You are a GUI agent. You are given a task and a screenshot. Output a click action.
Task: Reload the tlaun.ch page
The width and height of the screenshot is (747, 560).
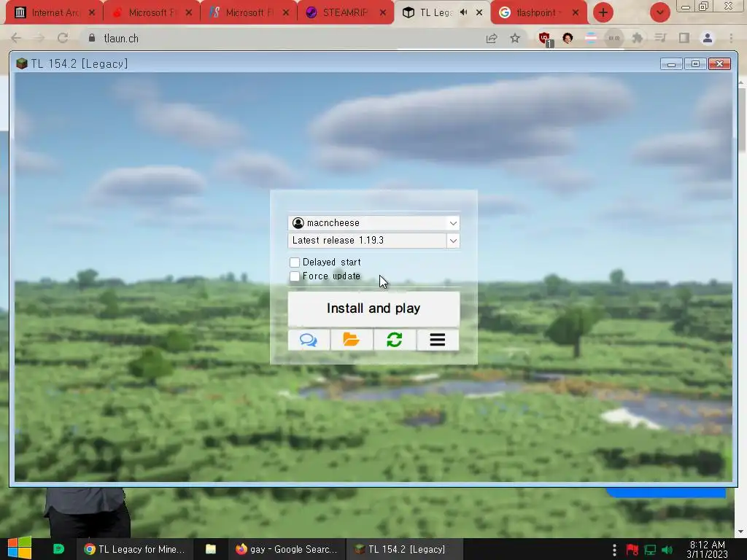coord(63,38)
